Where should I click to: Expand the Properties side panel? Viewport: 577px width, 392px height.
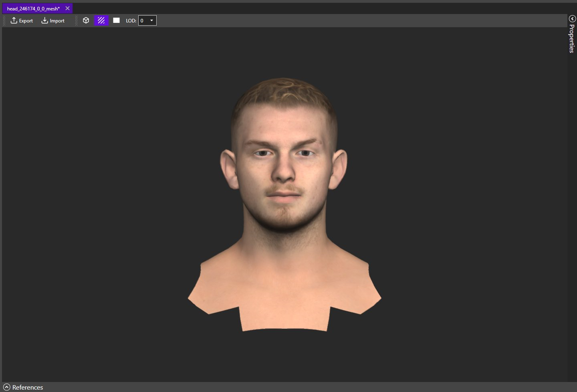coord(572,34)
